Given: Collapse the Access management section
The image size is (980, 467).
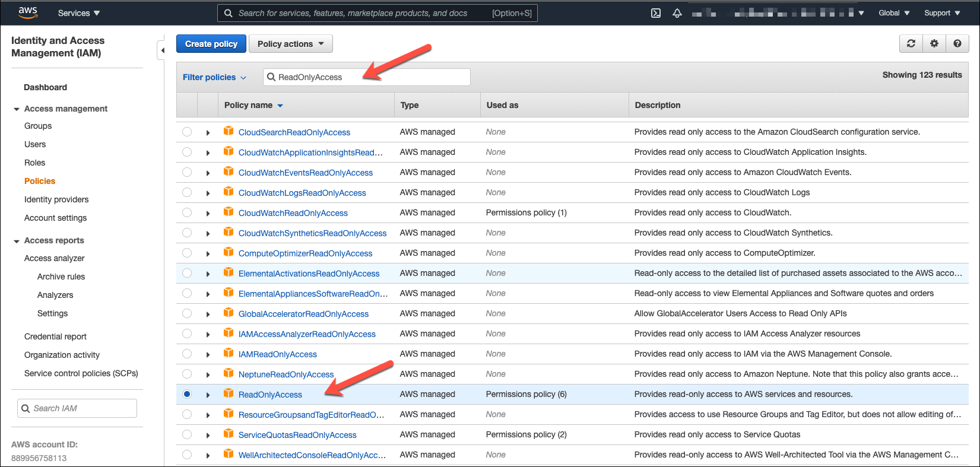Looking at the screenshot, I should coord(17,109).
